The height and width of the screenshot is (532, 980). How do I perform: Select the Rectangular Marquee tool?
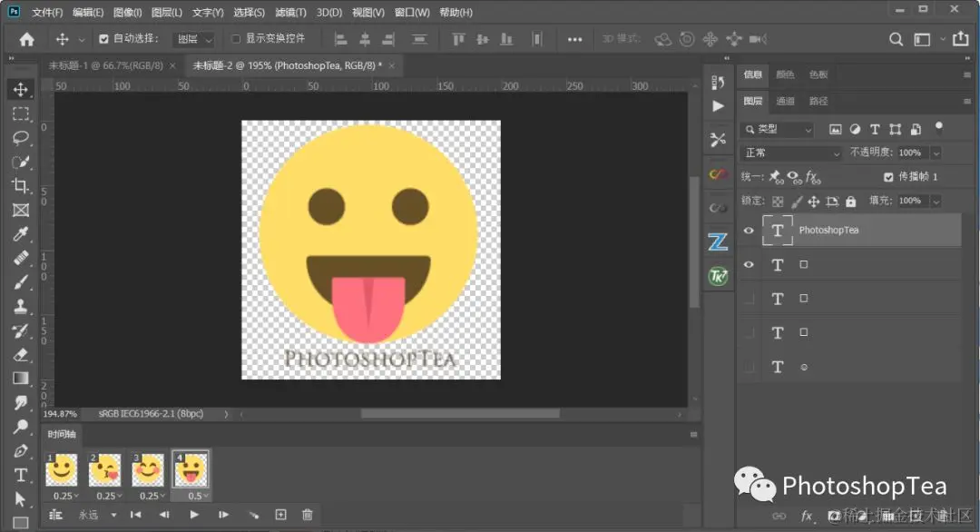pyautogui.click(x=21, y=113)
